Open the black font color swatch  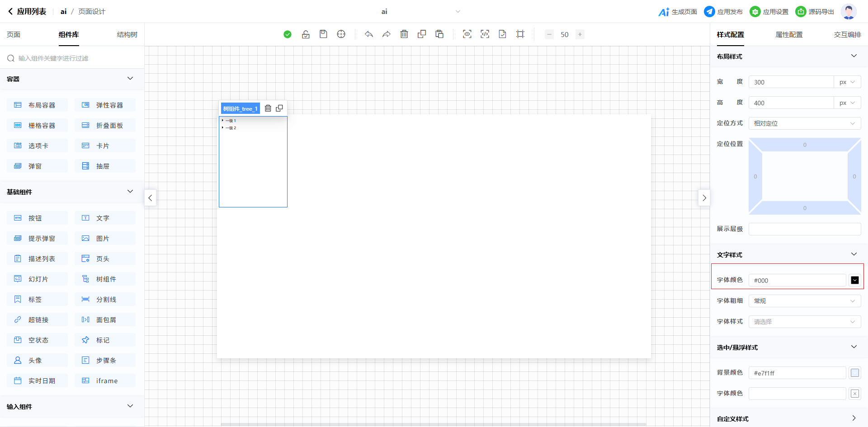(x=854, y=280)
